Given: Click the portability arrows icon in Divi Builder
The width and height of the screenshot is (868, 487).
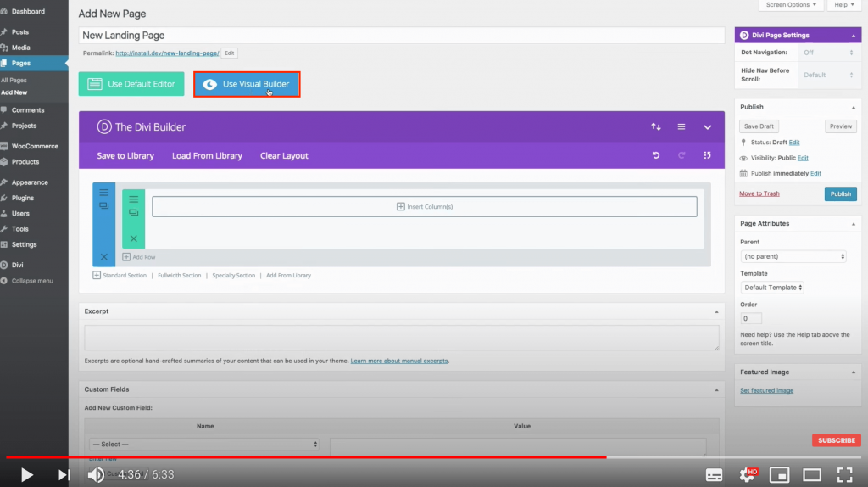Looking at the screenshot, I should [656, 127].
